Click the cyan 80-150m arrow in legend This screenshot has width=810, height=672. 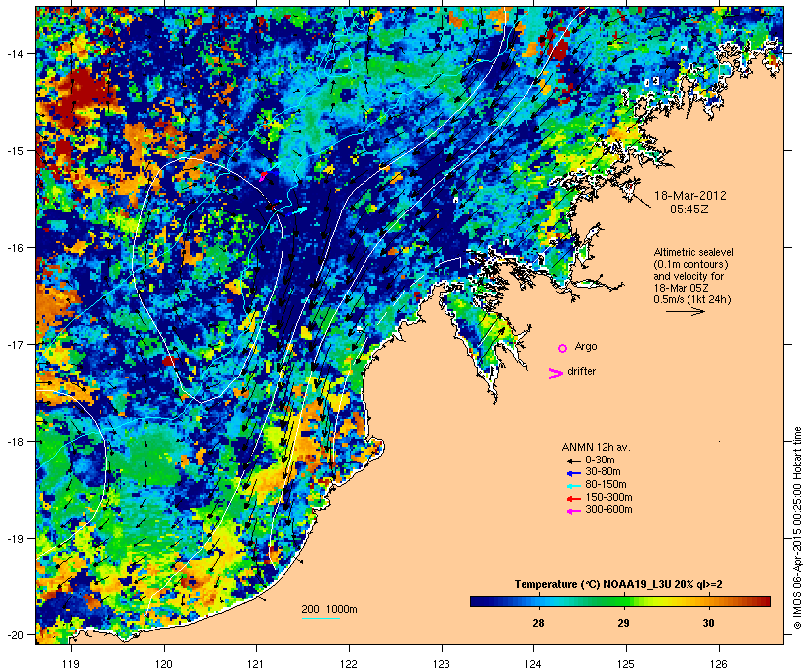tap(573, 486)
